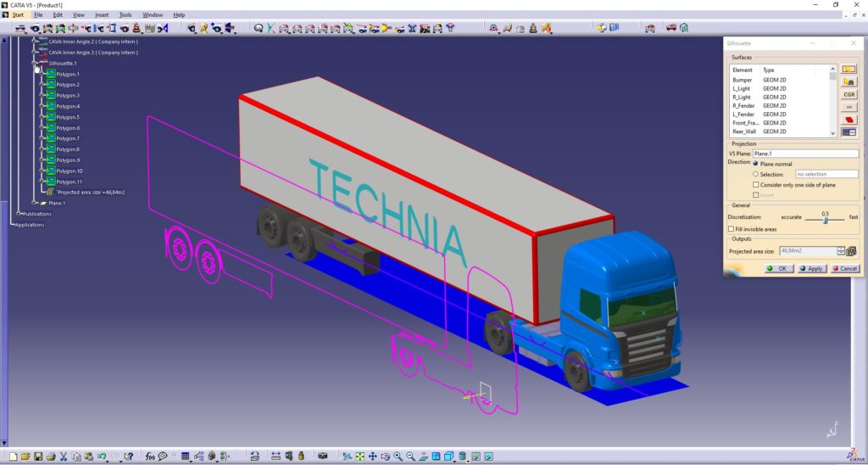Click the calculator icon beside Projected area size

(851, 251)
